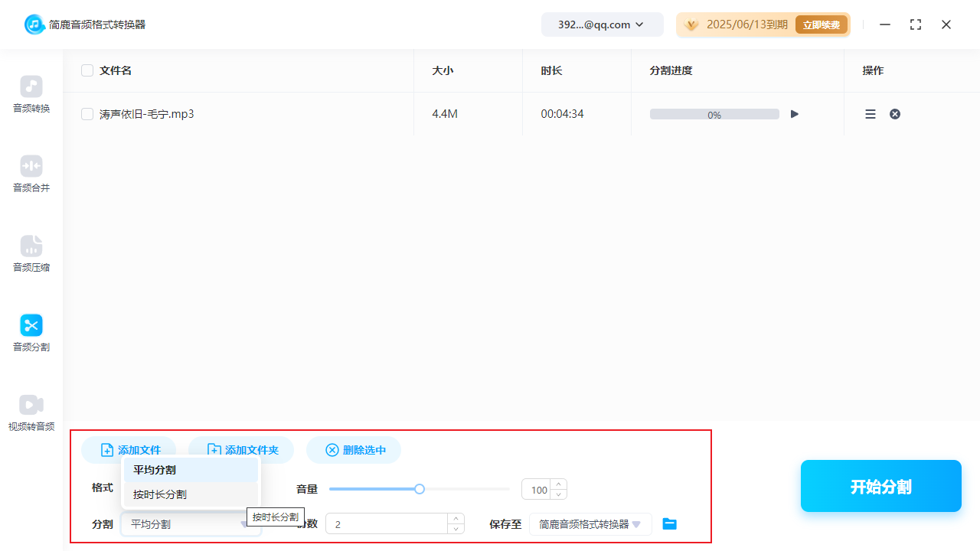The image size is (980, 551).
Task: Play preview of 涛声依旧-毛宁.mp3
Action: click(794, 113)
